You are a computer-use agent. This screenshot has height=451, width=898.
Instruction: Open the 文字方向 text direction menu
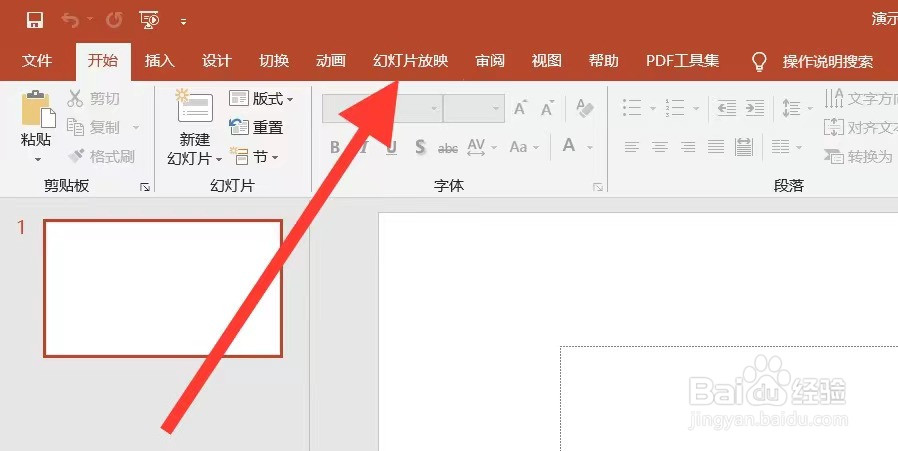pos(861,99)
